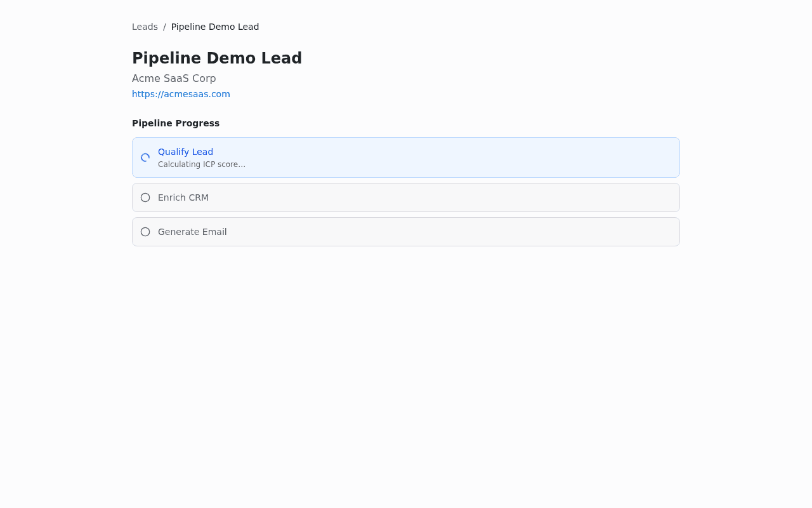The image size is (812, 508).
Task: Click the Acme SaaS Corp company name
Action: pyautogui.click(x=174, y=78)
